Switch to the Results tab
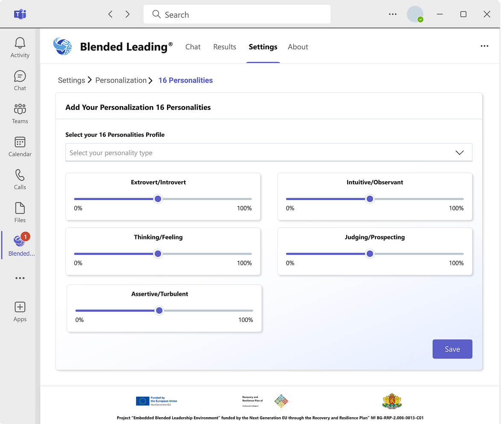Screen dimensions: 504x424 (224, 47)
